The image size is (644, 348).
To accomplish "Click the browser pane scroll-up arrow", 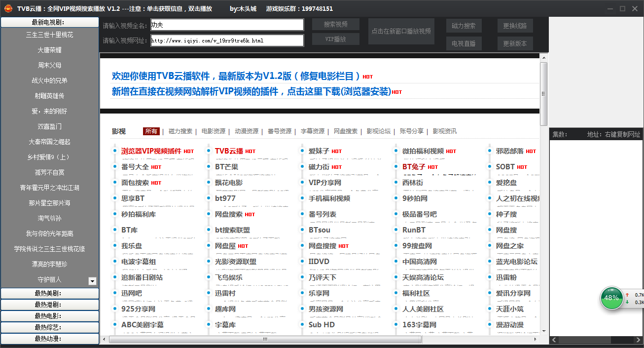I will 543,57.
